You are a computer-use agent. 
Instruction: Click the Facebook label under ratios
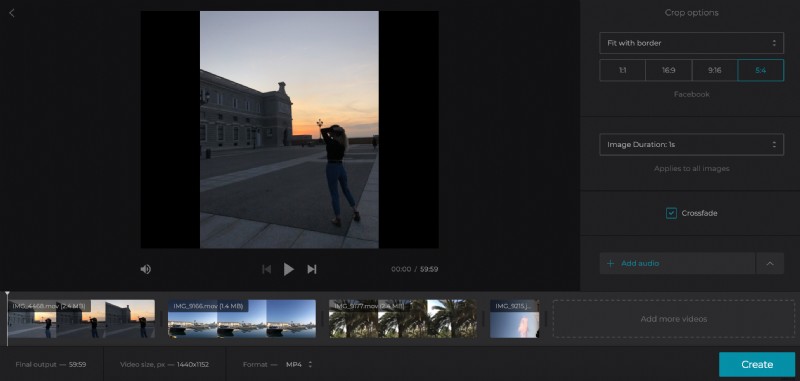691,94
